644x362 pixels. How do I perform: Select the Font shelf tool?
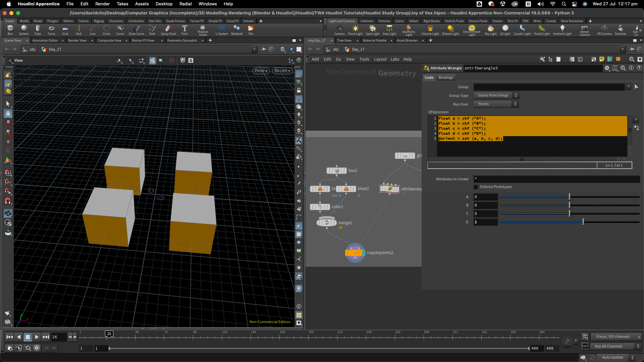184,29
